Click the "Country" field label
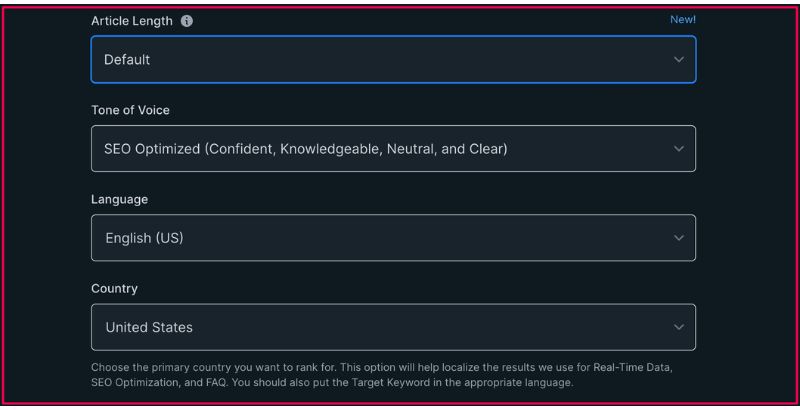 click(114, 289)
